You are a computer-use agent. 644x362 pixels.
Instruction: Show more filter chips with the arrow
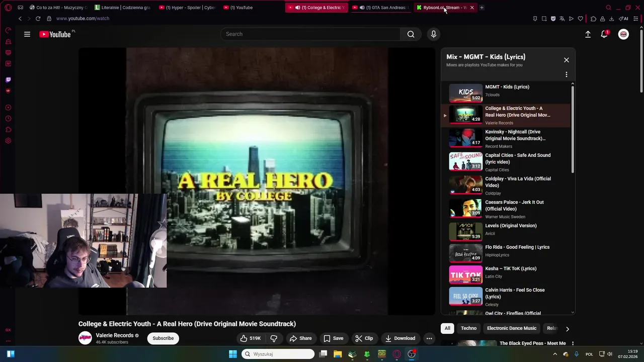[x=567, y=329]
